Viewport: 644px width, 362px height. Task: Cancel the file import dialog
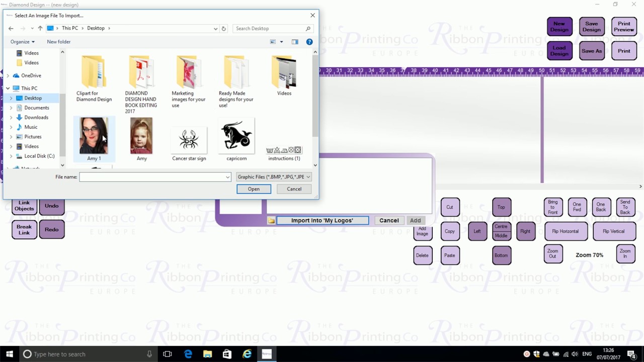[x=294, y=189]
